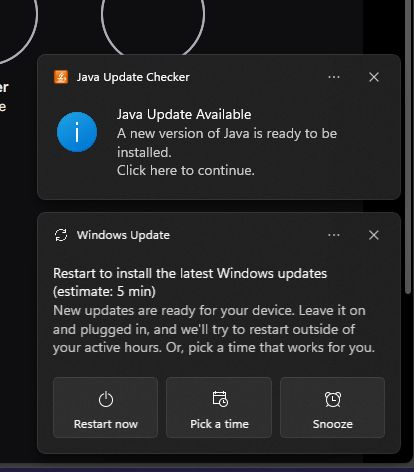Click the Java Update Checker header text
The image size is (414, 472).
click(x=133, y=77)
